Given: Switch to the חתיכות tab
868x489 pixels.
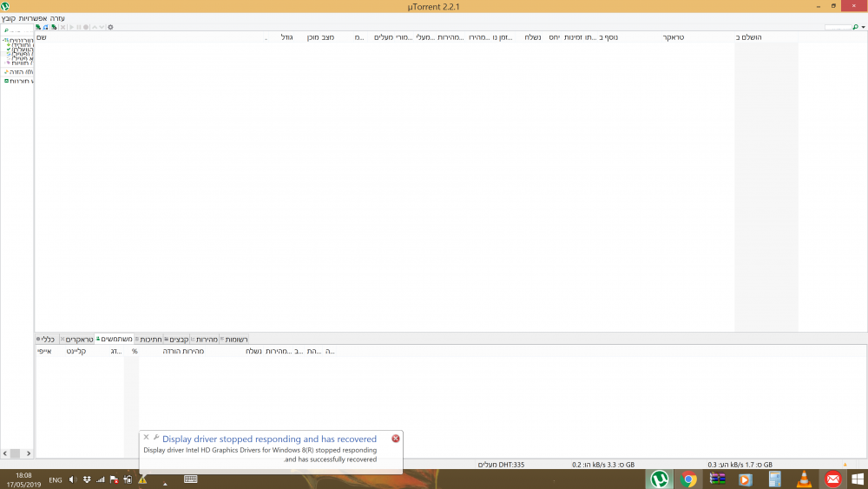Looking at the screenshot, I should point(149,340).
